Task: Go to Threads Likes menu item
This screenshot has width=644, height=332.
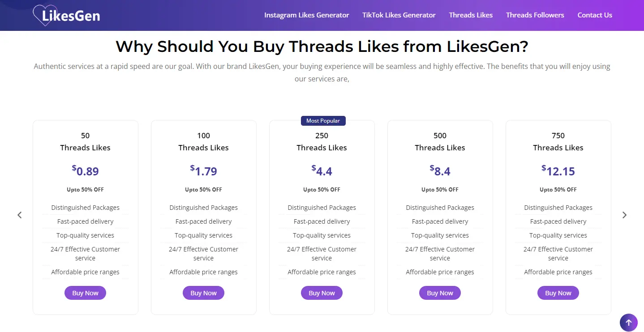Action: 471,15
